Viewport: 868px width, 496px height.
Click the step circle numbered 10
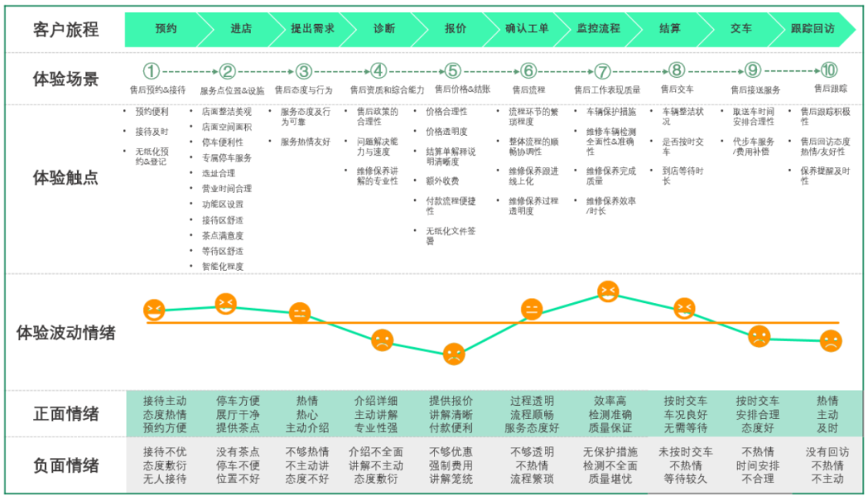tap(829, 71)
